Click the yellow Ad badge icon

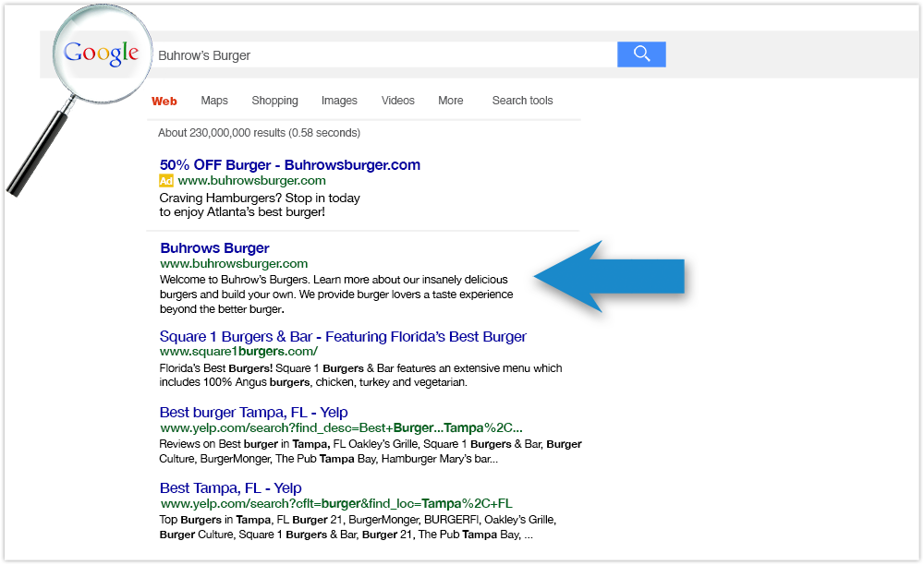[x=166, y=181]
